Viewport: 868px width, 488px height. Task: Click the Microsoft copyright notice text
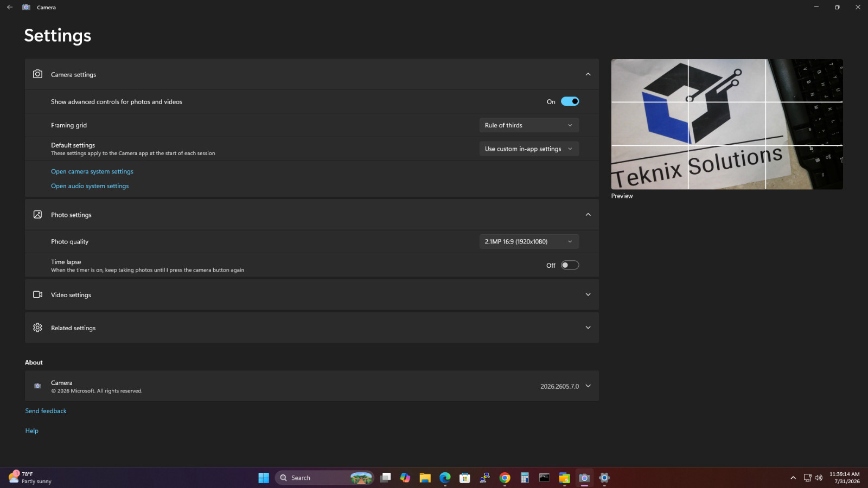[97, 391]
